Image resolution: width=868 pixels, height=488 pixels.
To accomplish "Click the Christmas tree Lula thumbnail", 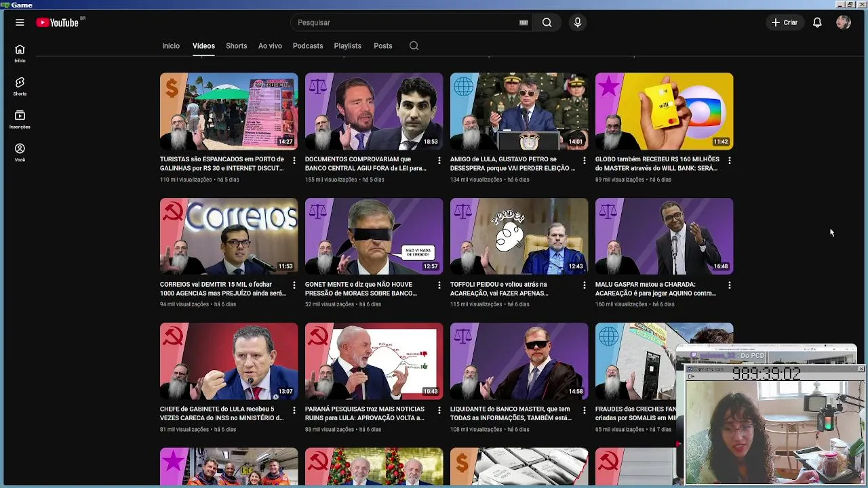I will click(374, 466).
